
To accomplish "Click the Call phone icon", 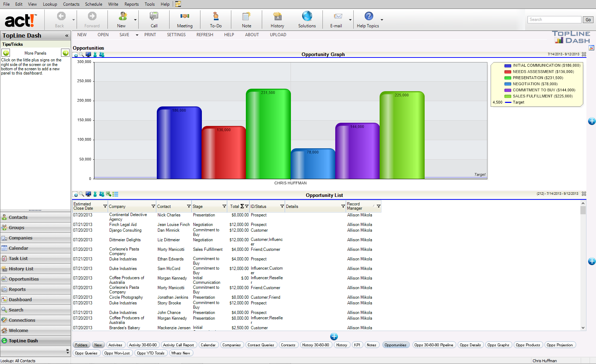I will 154,16.
